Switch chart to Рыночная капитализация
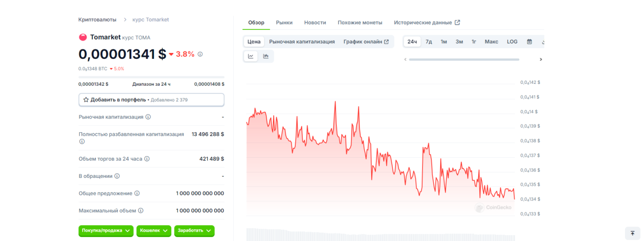Screen dimensions: 644x241 (x=302, y=42)
